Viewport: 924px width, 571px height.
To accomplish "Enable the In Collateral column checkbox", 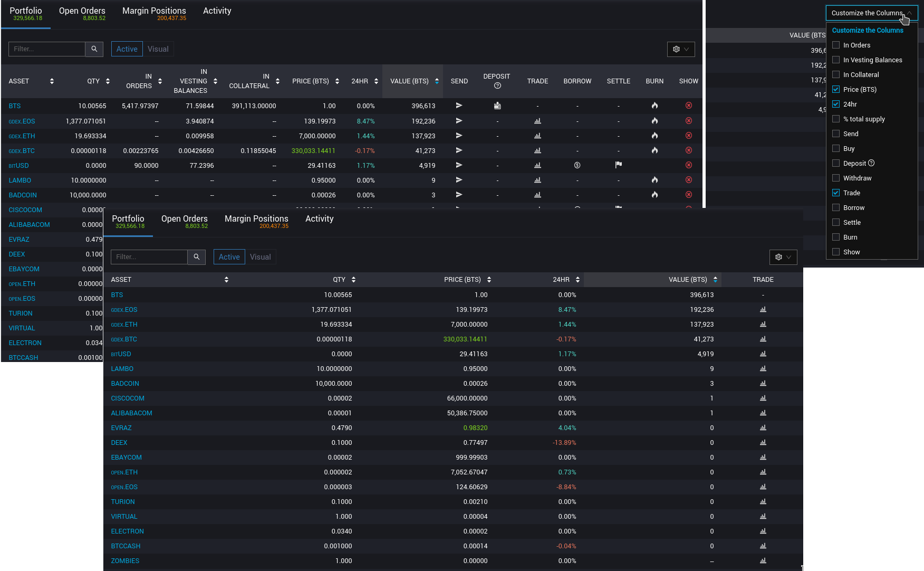I will 836,74.
